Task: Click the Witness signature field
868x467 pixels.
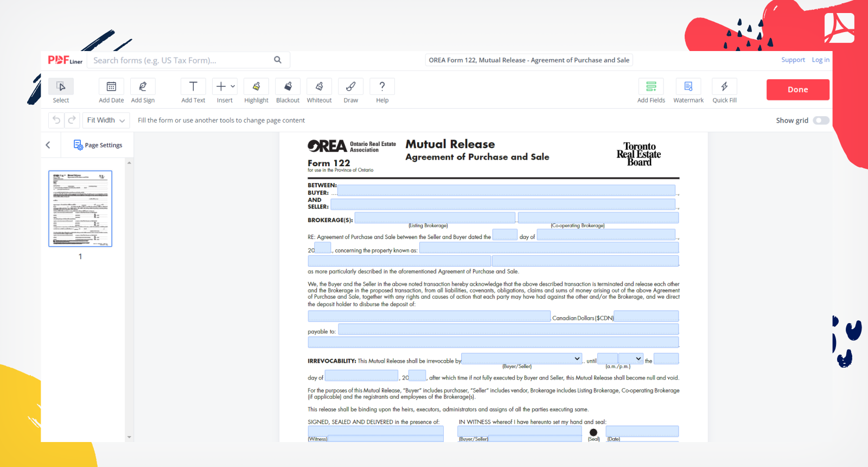Action: pos(376,431)
